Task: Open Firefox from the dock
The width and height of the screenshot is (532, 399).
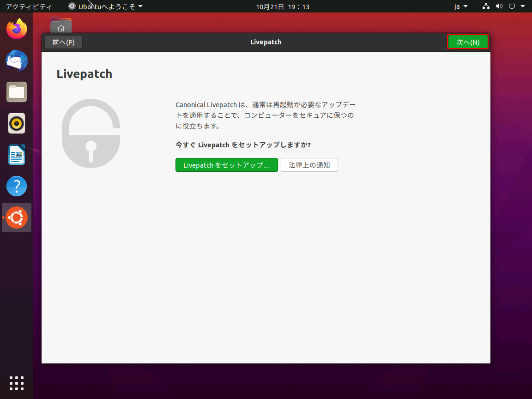Action: (17, 29)
